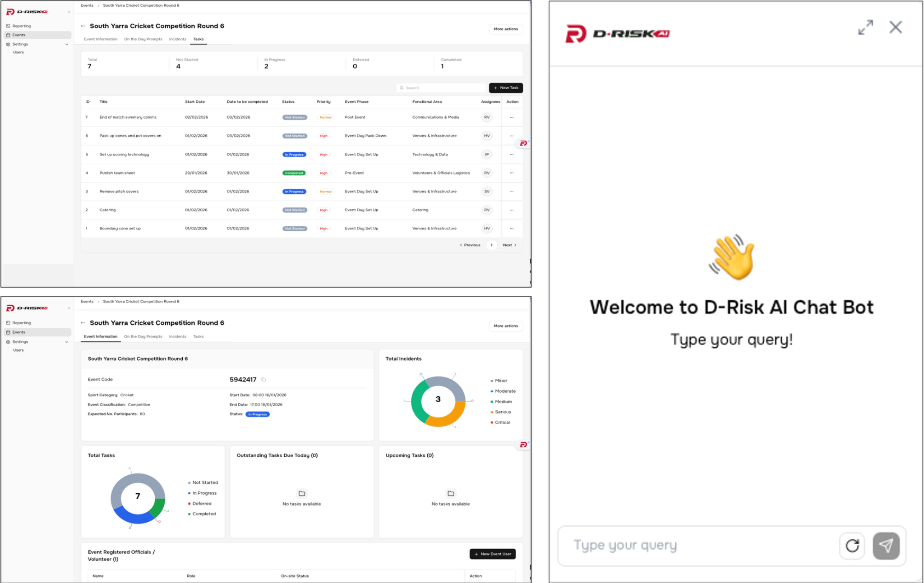Click the Status column header in tasks table

tap(288, 102)
